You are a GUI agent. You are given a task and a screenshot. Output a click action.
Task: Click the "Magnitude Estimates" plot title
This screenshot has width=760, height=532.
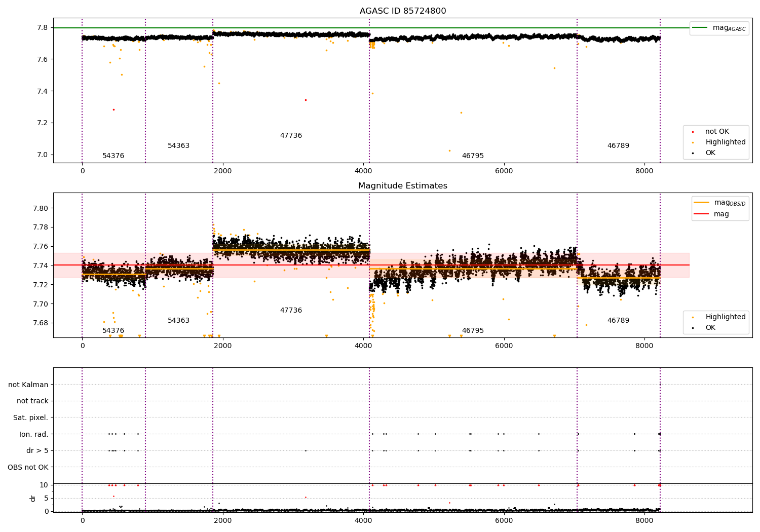click(403, 186)
